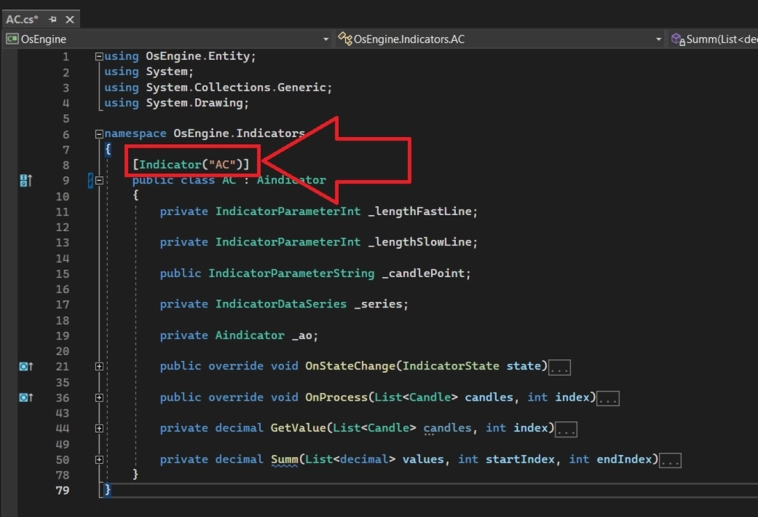Click line number 79 in the gutter

(62, 490)
